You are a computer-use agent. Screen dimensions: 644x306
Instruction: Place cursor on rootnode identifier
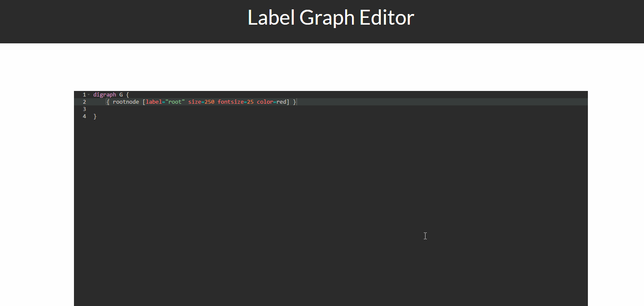(125, 102)
